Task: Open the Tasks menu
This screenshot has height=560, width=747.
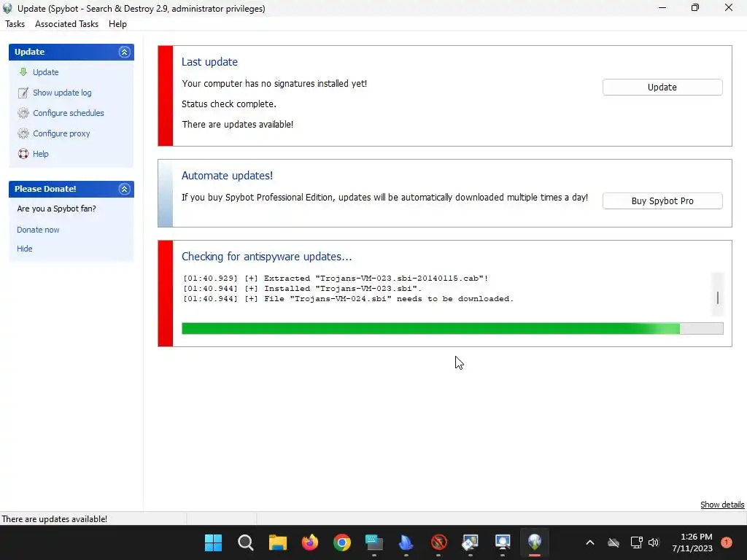Action: [15, 24]
